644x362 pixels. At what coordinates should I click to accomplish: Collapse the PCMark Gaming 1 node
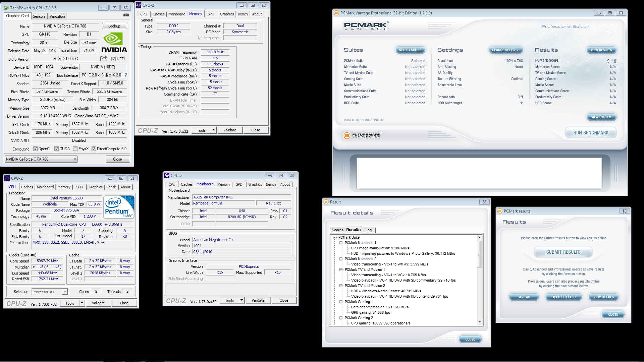[x=341, y=302]
